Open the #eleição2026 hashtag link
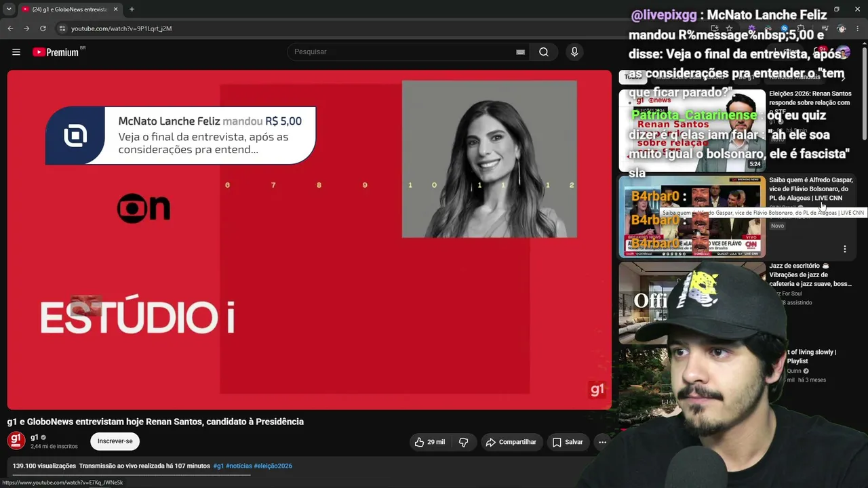Viewport: 868px width, 488px height. [x=273, y=466]
